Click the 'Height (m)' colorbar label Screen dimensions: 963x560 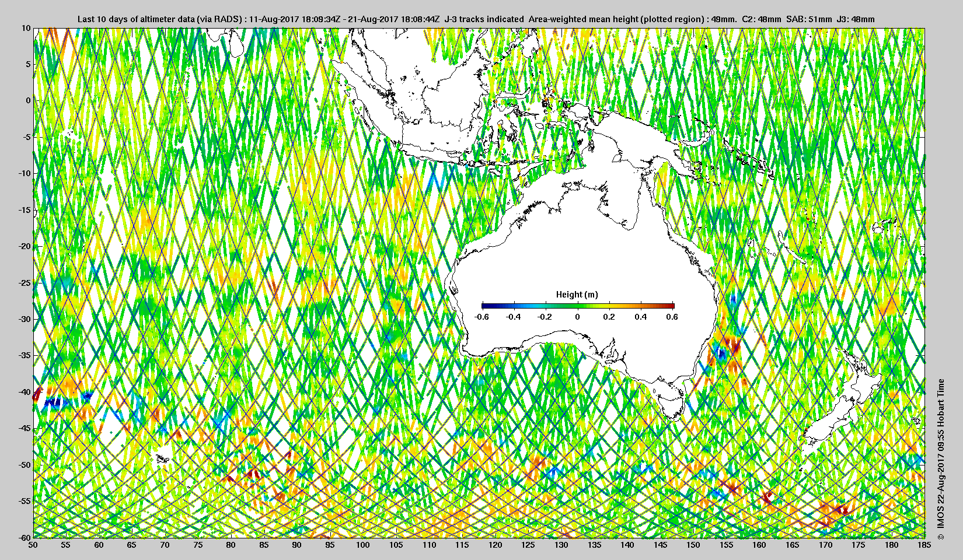coord(577,295)
